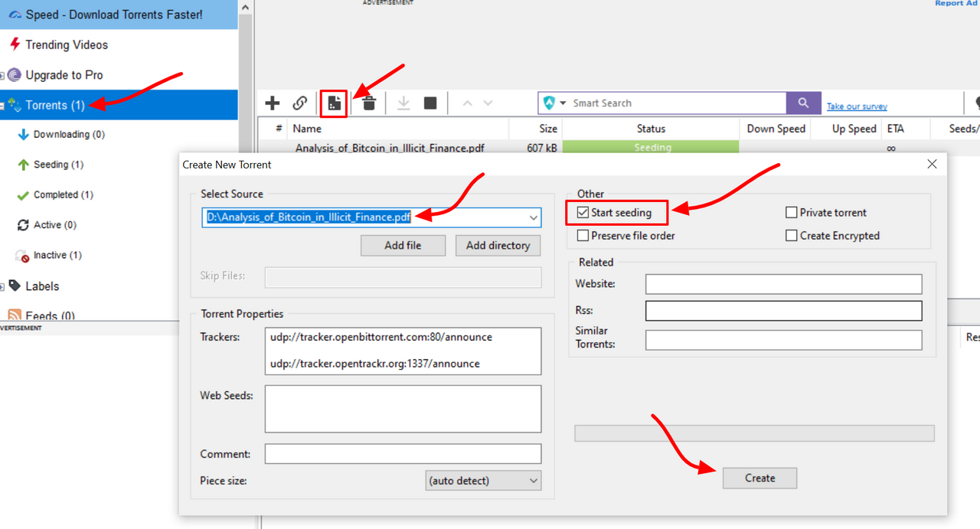This screenshot has width=980, height=529.
Task: Click the Add directory button
Action: [498, 245]
